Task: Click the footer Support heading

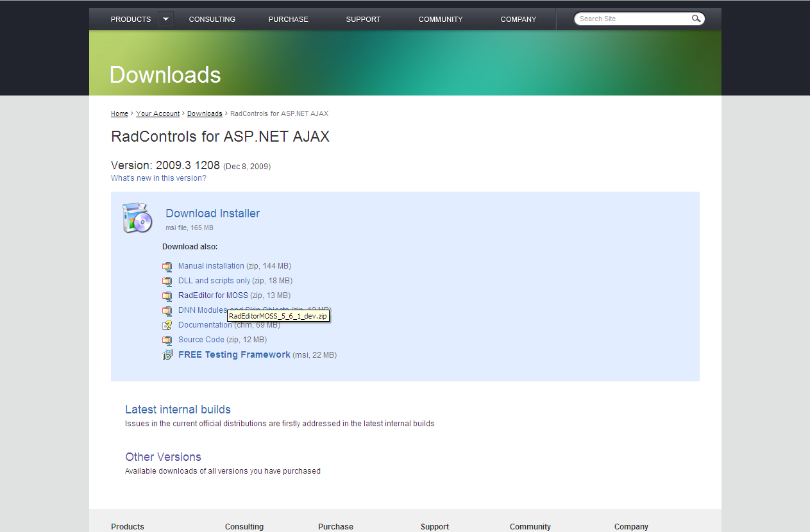Action: [435, 527]
